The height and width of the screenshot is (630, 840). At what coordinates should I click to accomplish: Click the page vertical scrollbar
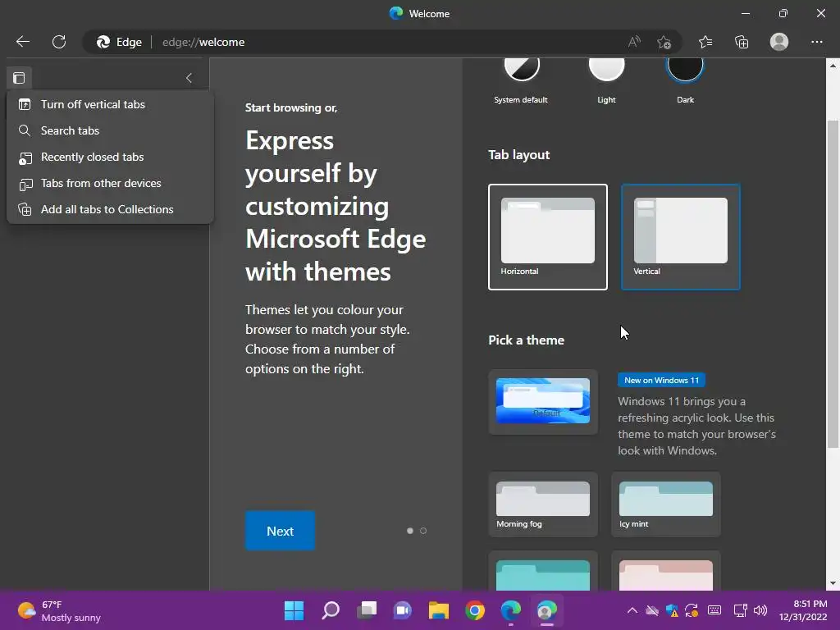pos(833,284)
